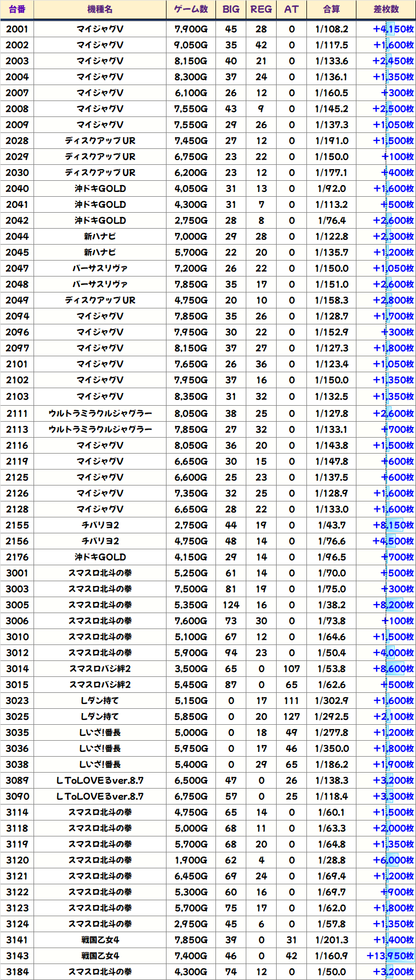Select machine number 2049 cell
This screenshot has height=980, width=416.
[x=17, y=300]
